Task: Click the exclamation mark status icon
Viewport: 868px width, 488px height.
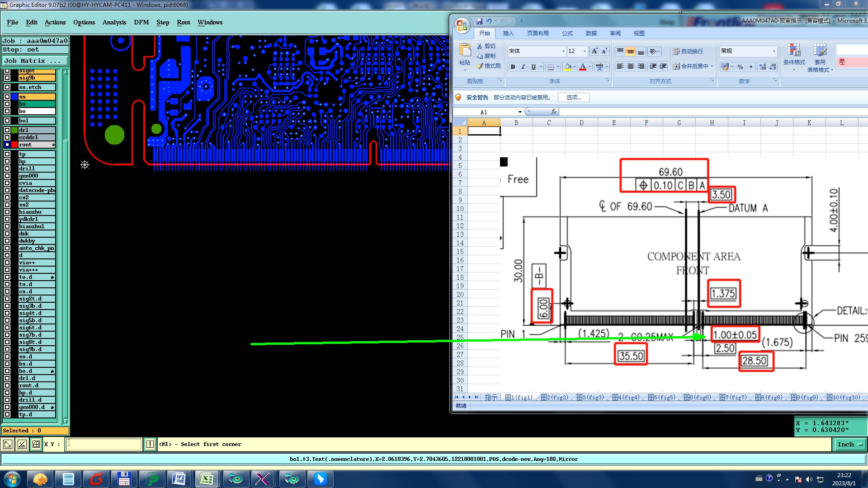Action: (150, 444)
